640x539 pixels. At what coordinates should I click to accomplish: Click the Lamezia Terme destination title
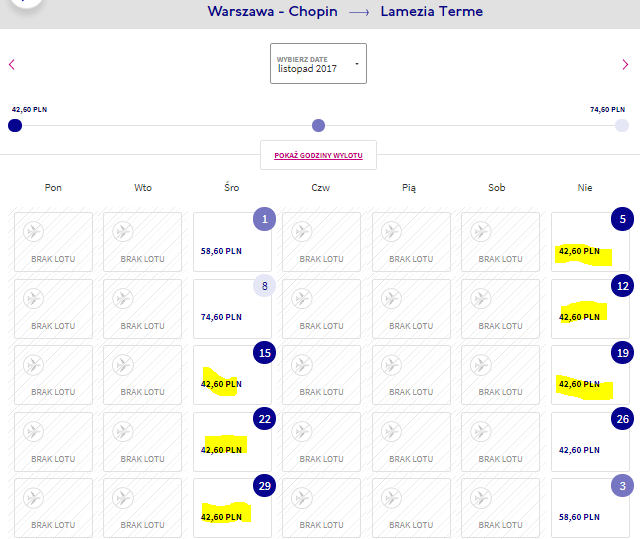point(431,11)
